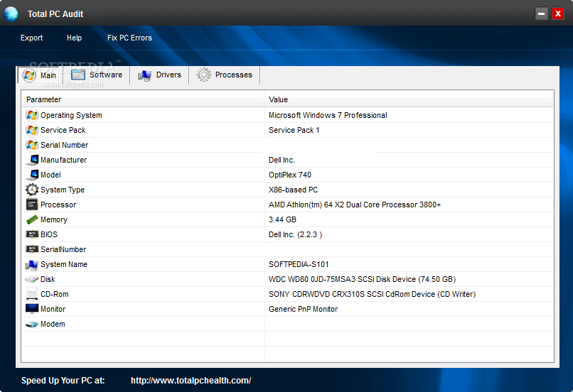
Task: Click the Value column header
Action: click(x=409, y=99)
